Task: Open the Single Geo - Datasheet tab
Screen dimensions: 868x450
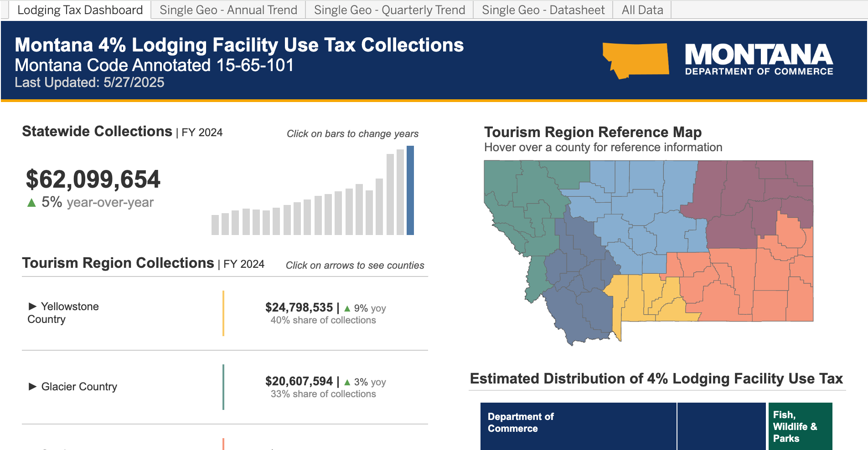Action: coord(543,10)
